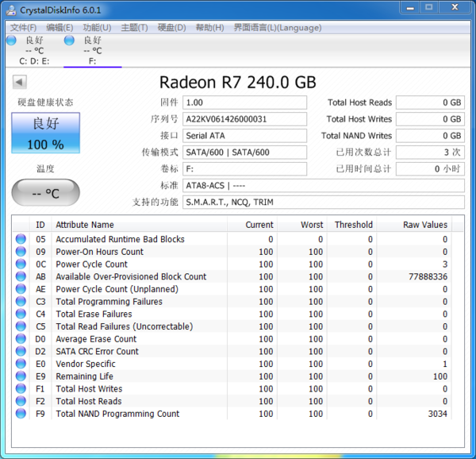Click the blue health orb above F:
476x459 pixels.
[69, 40]
